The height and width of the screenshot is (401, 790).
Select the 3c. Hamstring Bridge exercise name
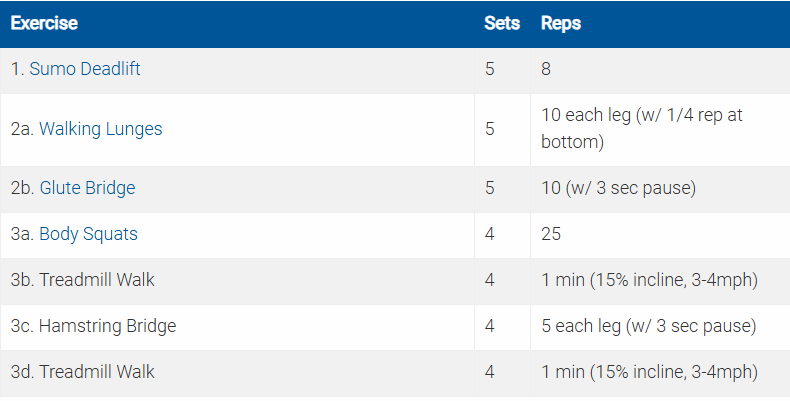(x=93, y=326)
